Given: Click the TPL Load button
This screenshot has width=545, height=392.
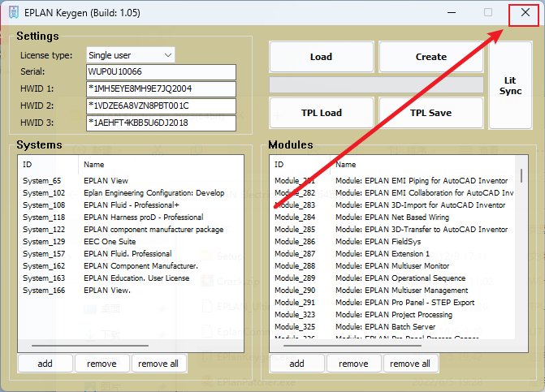Looking at the screenshot, I should 321,113.
